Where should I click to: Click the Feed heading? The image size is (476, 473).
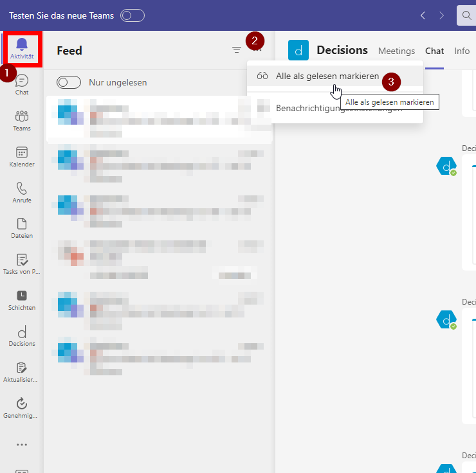[x=69, y=50]
